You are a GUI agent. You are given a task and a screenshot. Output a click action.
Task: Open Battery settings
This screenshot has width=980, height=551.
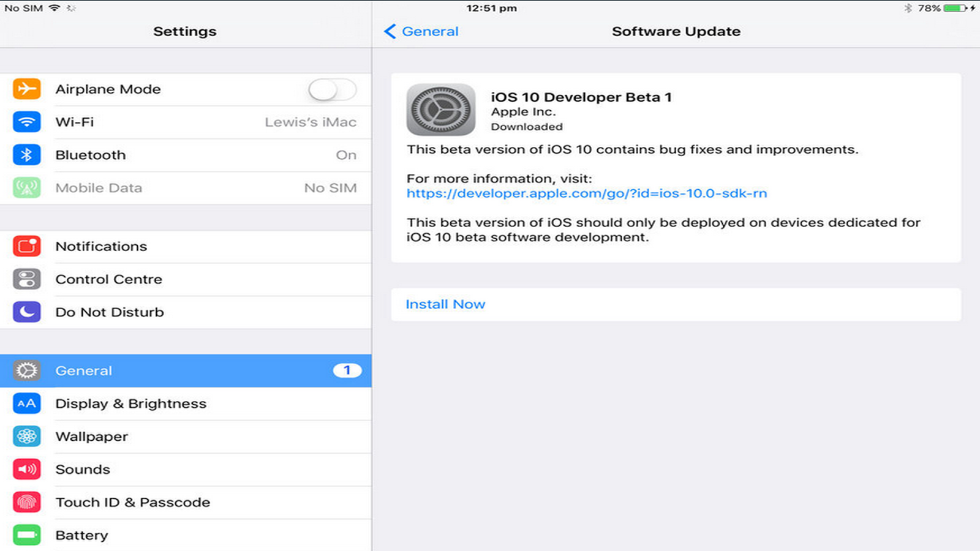click(x=184, y=534)
